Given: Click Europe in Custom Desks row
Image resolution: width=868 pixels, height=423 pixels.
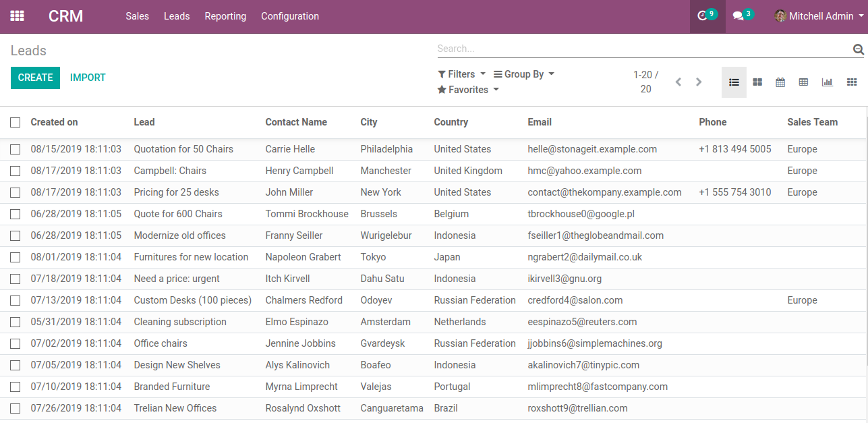Looking at the screenshot, I should (802, 300).
